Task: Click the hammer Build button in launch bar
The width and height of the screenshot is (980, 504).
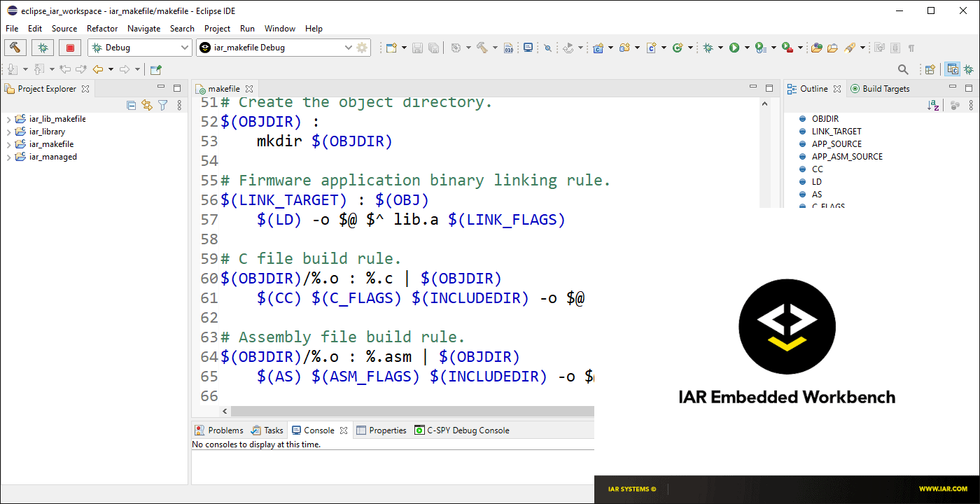Action: pos(15,48)
